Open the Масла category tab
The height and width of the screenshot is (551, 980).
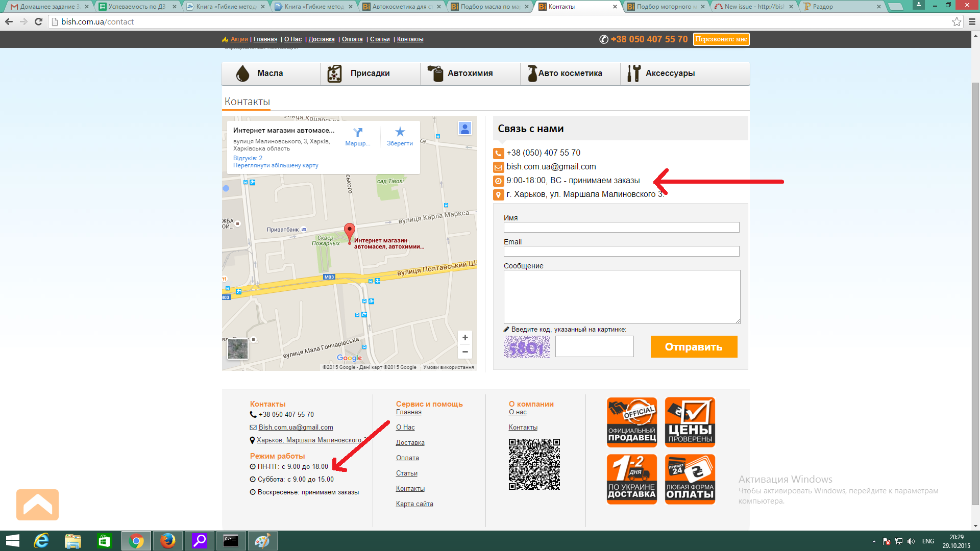(x=270, y=73)
